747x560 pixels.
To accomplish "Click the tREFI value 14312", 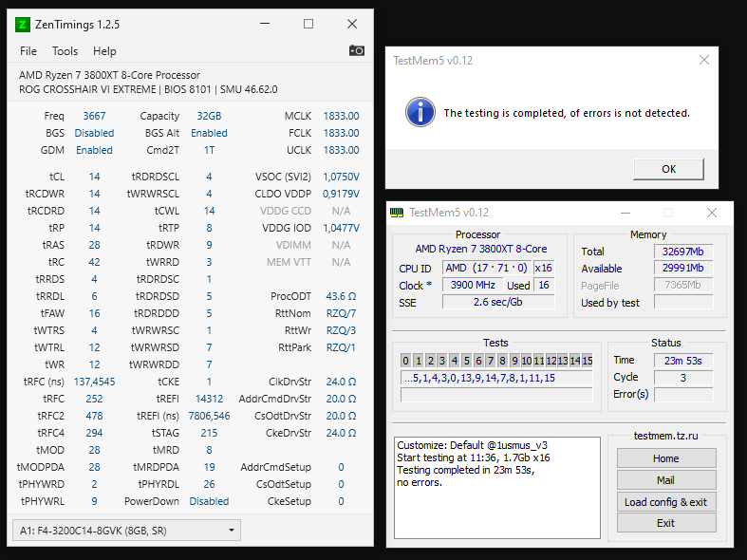I will [x=209, y=399].
